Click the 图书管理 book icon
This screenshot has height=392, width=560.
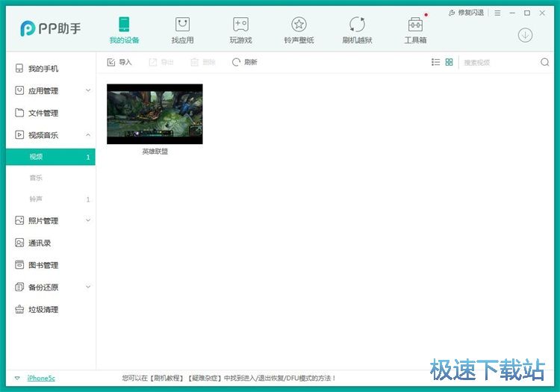(19, 264)
